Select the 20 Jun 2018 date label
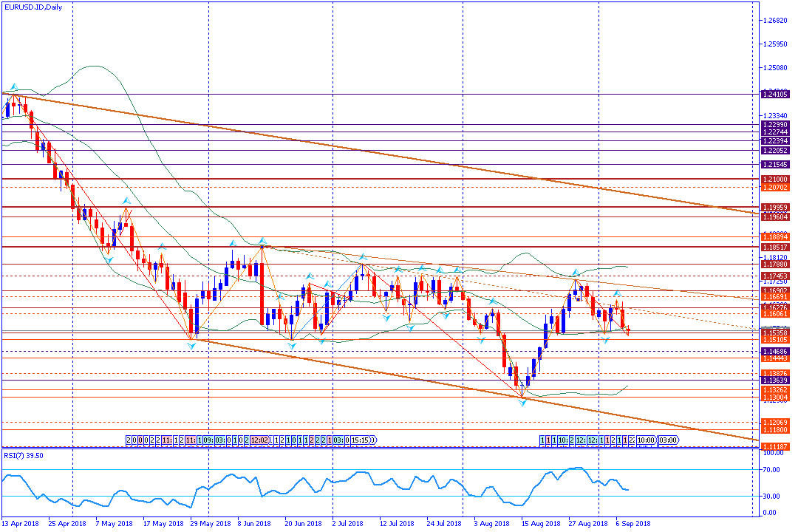 [304, 524]
